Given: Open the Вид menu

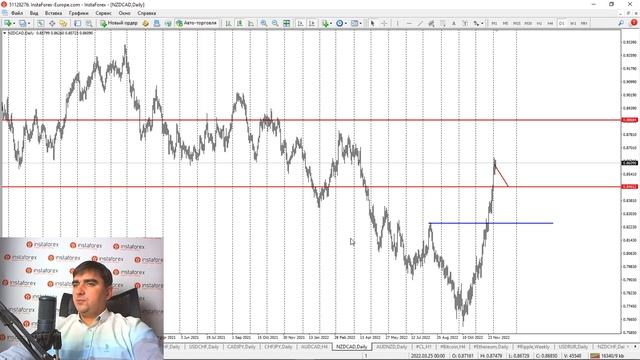Looking at the screenshot, I should [x=34, y=13].
